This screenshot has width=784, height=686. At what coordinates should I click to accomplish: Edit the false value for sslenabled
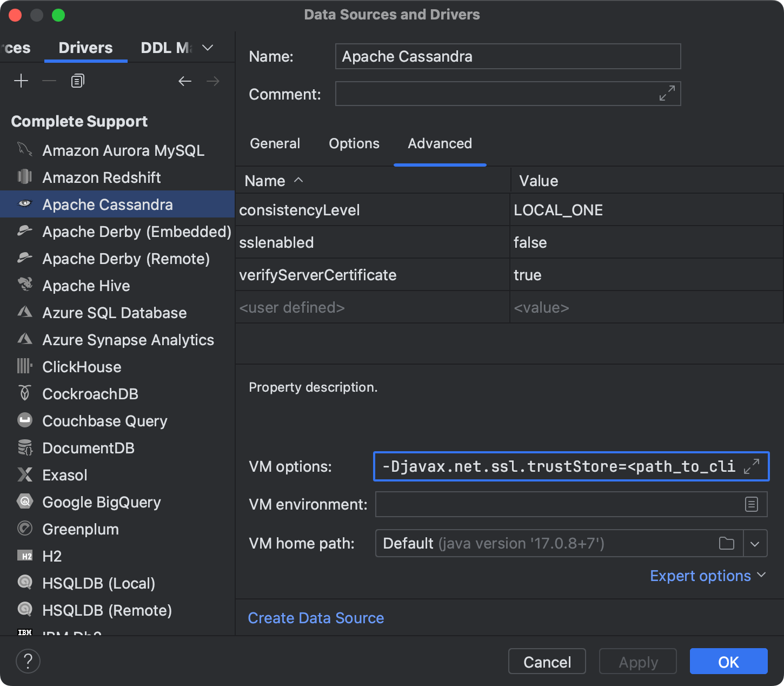646,242
